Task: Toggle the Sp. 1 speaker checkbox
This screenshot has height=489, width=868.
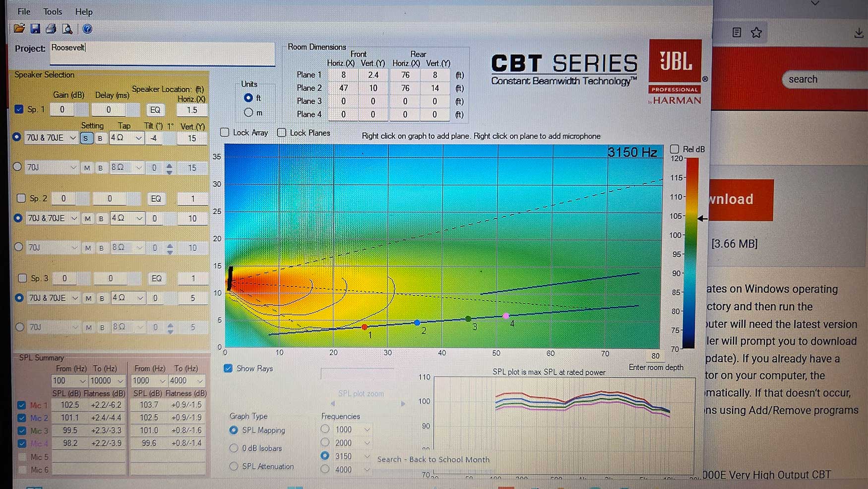Action: click(x=19, y=109)
